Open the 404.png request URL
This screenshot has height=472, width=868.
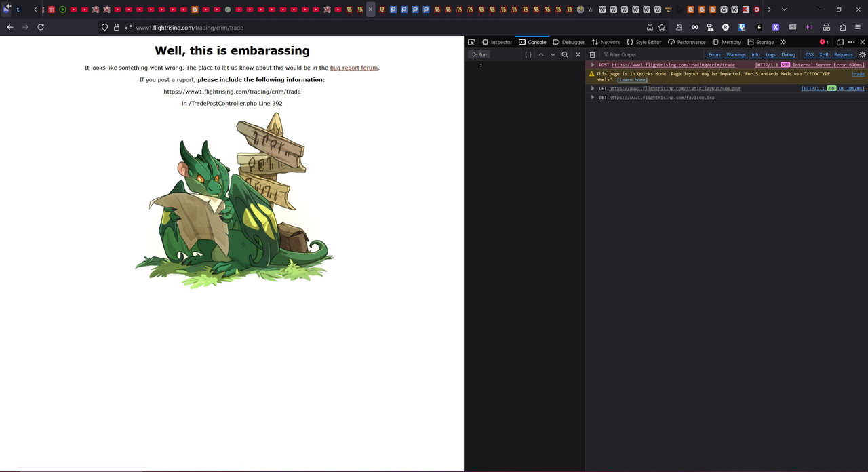pos(675,88)
